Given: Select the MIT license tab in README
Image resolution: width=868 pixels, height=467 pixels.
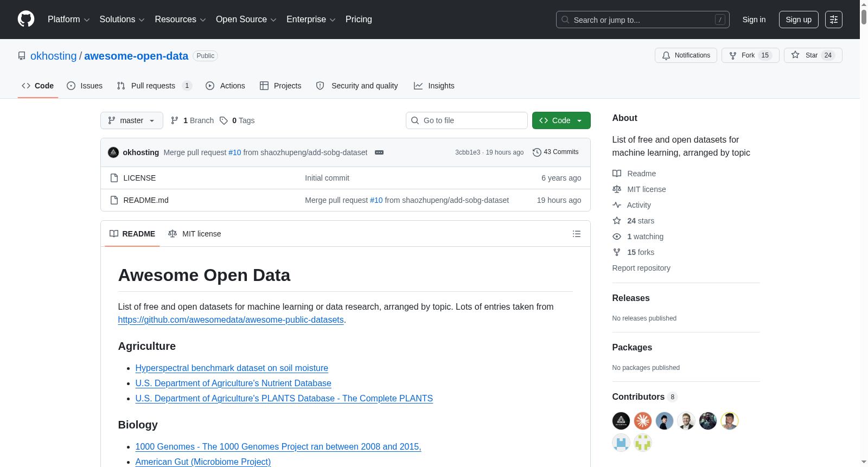Looking at the screenshot, I should pyautogui.click(x=195, y=234).
